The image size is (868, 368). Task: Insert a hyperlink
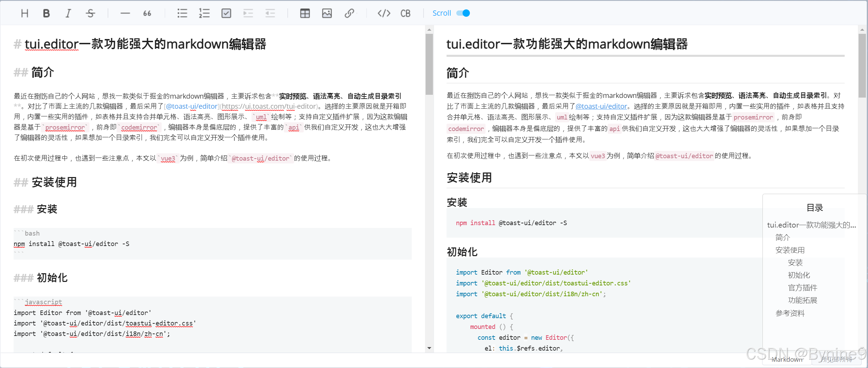click(350, 13)
